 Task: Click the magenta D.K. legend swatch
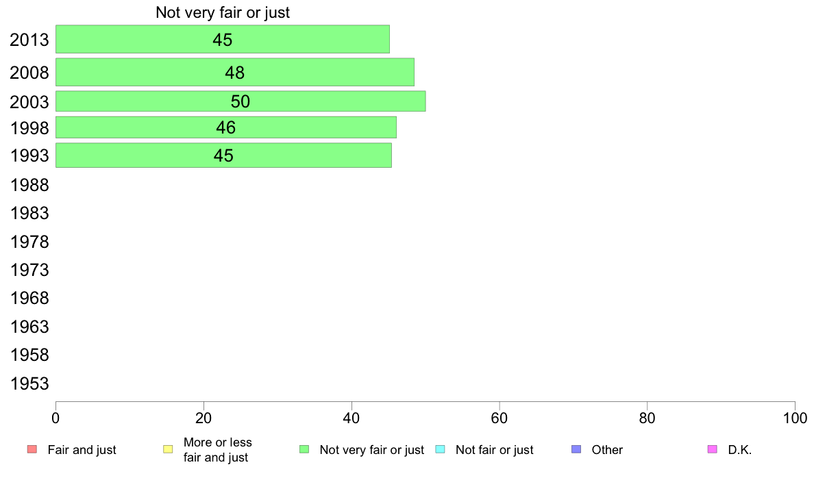pyautogui.click(x=713, y=449)
